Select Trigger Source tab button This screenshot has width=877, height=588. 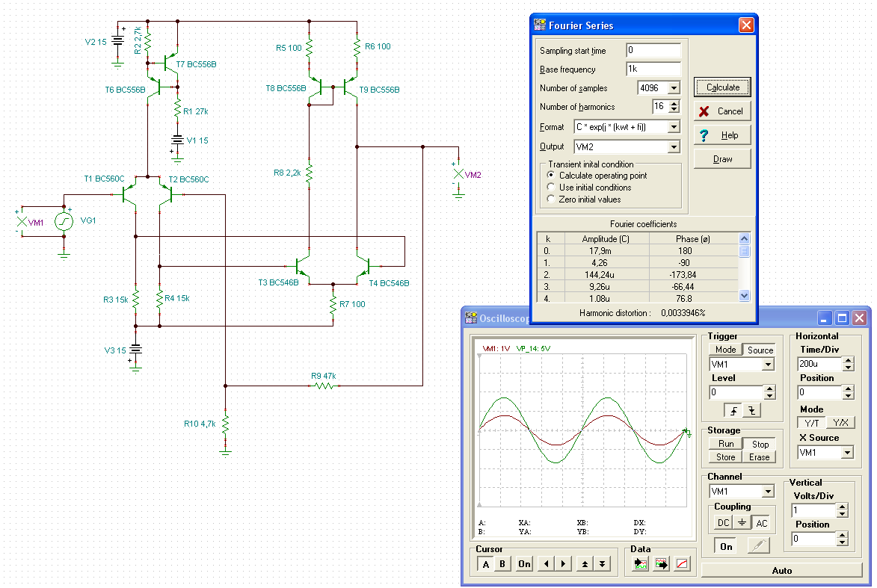click(x=760, y=350)
